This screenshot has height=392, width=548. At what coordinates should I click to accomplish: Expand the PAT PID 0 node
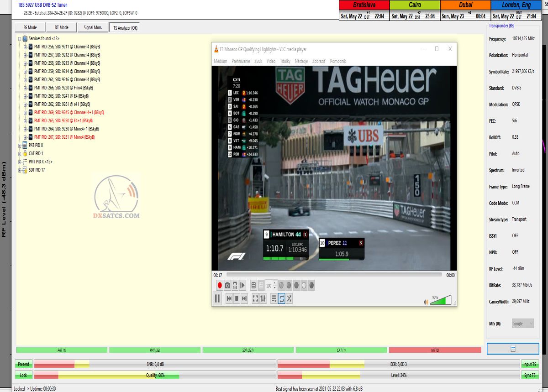[20, 146]
